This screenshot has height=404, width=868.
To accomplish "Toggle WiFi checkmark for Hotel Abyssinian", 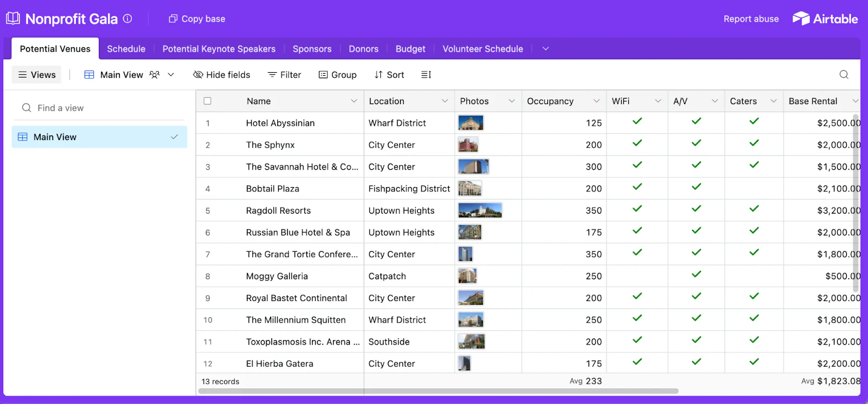I will click(x=637, y=121).
